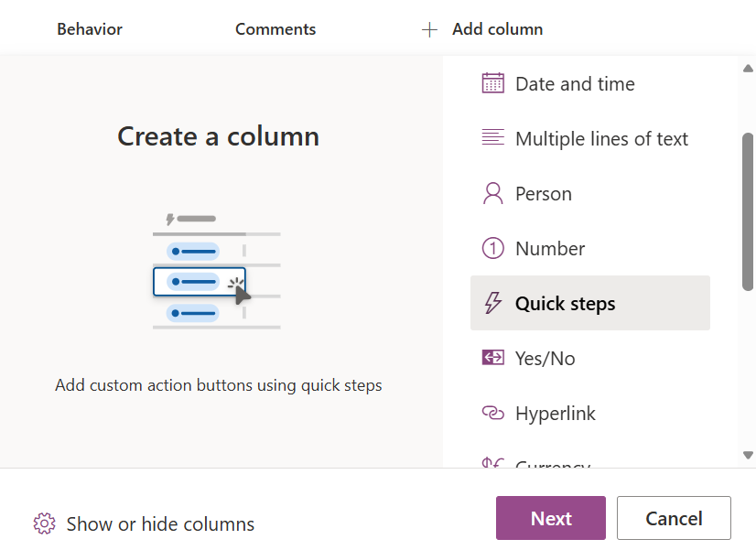The image size is (756, 550).
Task: Click the gear icon beside Show or hide columns
Action: coord(44,523)
